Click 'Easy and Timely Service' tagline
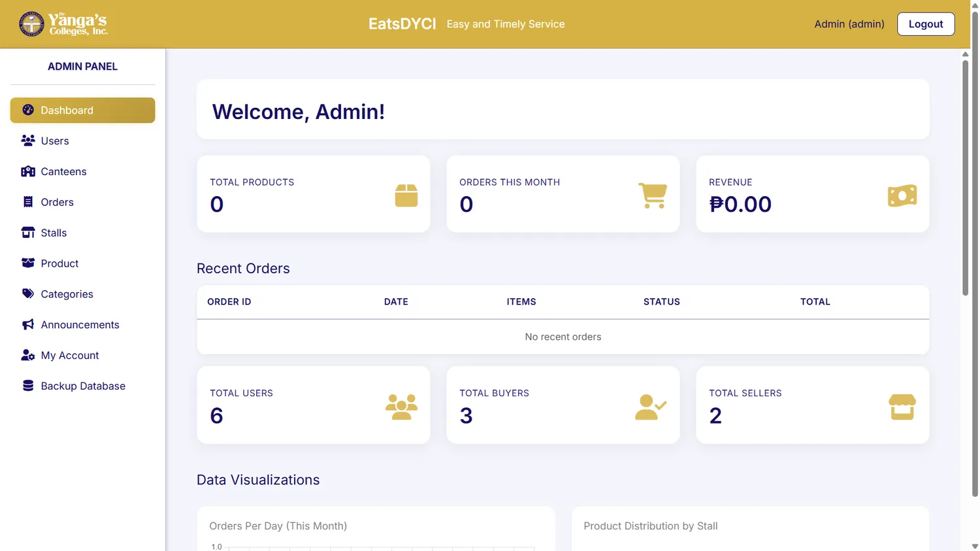The image size is (980, 551). pyautogui.click(x=506, y=24)
